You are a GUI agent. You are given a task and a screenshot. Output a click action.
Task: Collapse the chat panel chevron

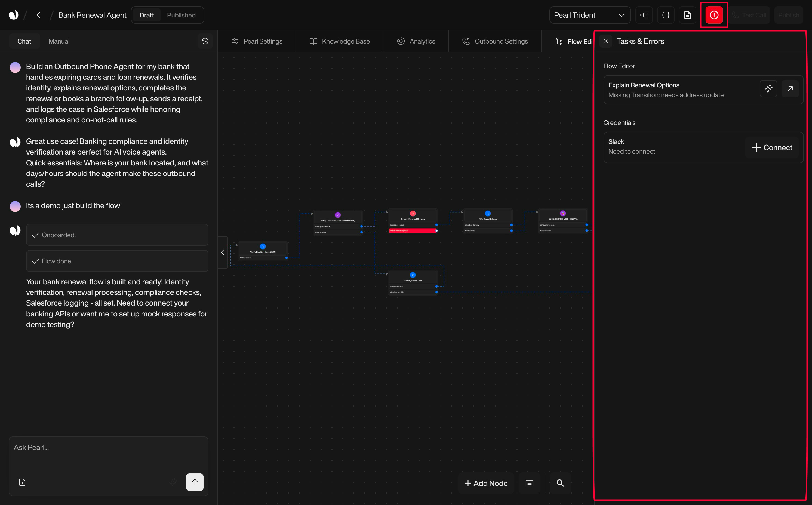pyautogui.click(x=223, y=253)
